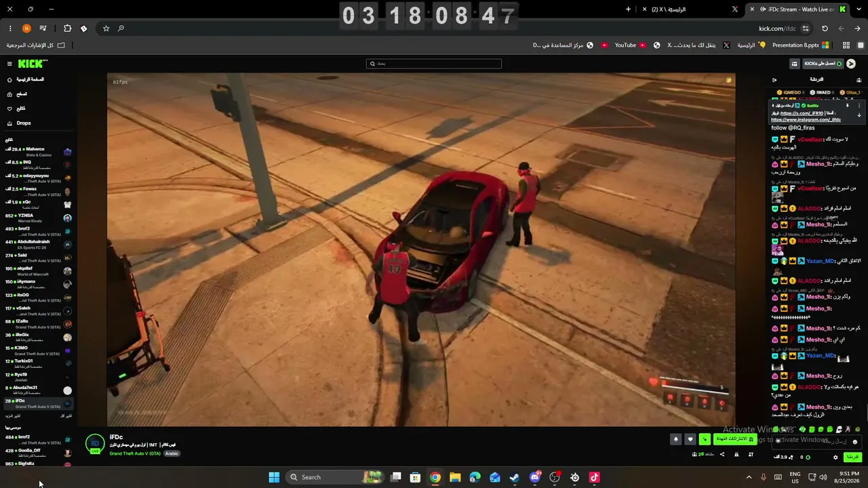868x488 pixels.
Task: Open the YZNSA channel in the sidebar
Action: (38, 218)
